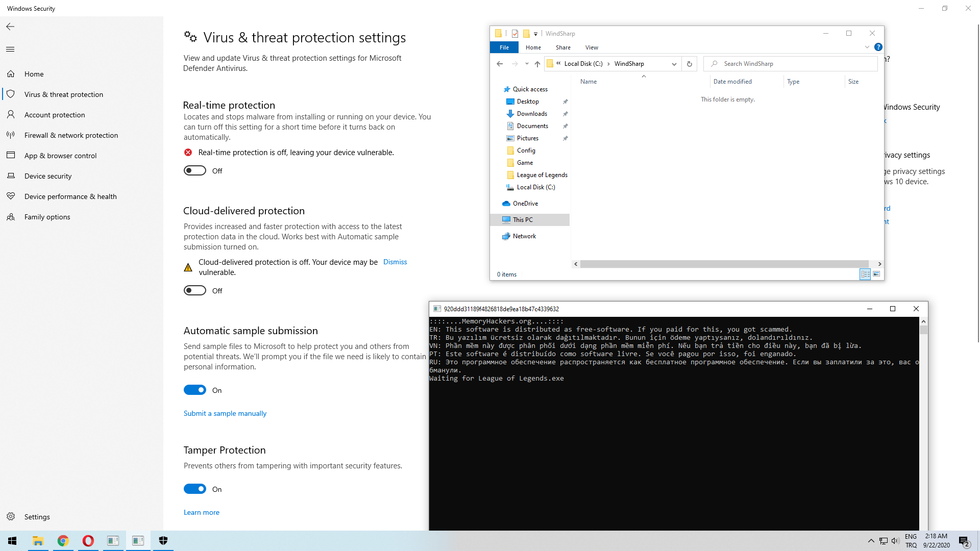Open Downloads in Quick access
The height and width of the screenshot is (551, 980).
click(532, 114)
